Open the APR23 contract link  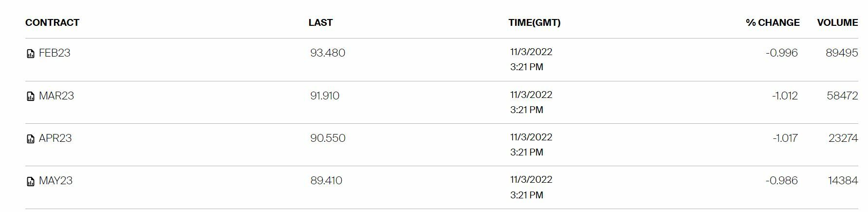coord(55,138)
